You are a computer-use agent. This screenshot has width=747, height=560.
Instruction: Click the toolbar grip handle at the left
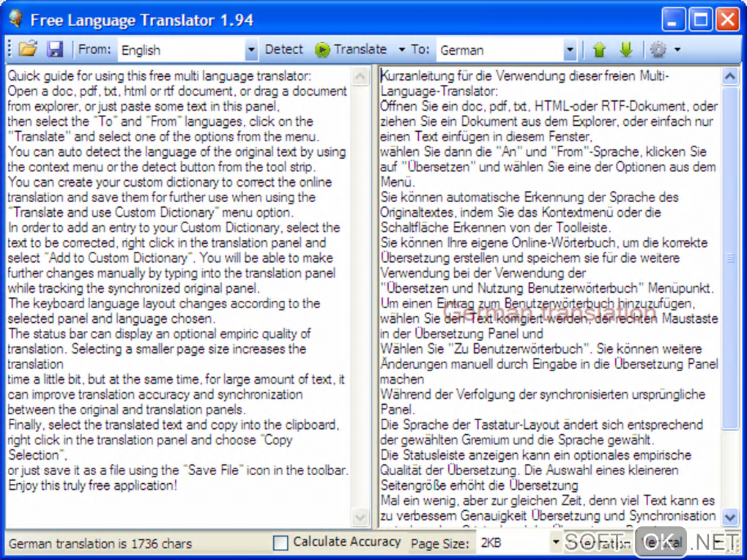click(x=10, y=49)
